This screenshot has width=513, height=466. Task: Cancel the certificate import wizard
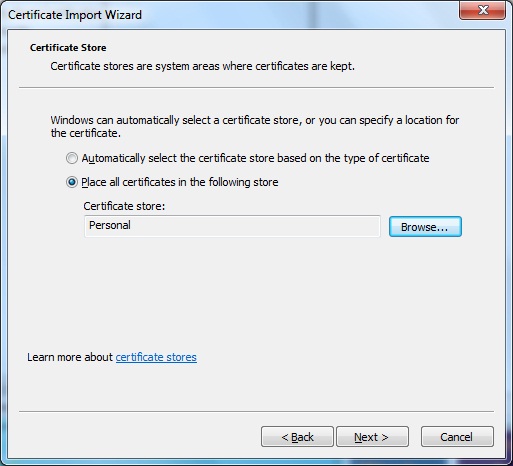pyautogui.click(x=457, y=437)
